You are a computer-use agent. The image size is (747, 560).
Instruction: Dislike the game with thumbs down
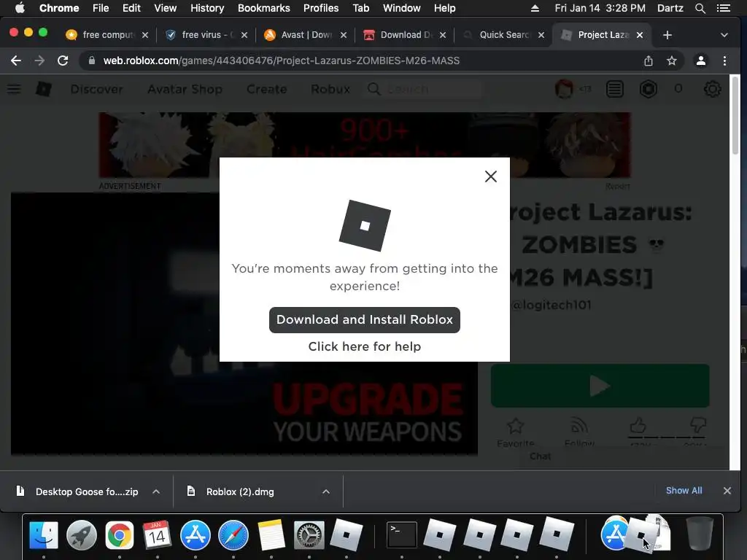pyautogui.click(x=698, y=425)
